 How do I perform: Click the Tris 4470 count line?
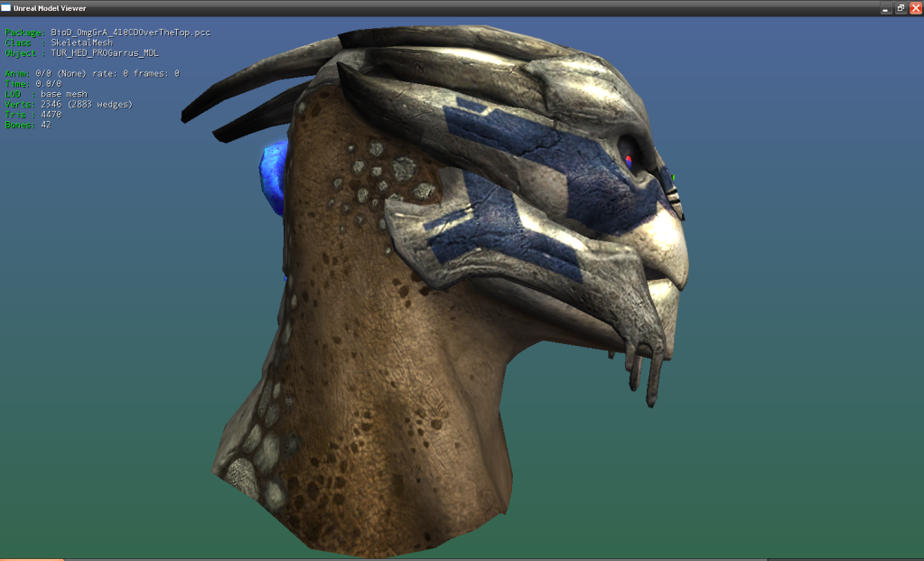[33, 115]
